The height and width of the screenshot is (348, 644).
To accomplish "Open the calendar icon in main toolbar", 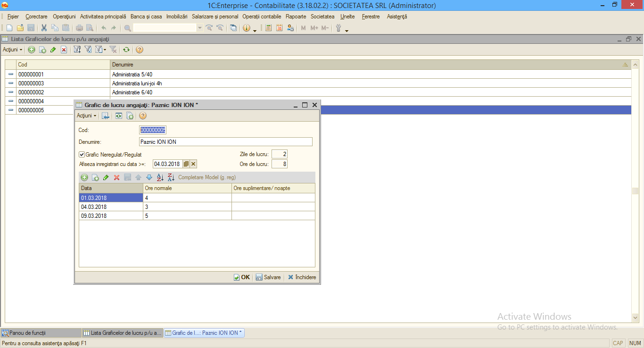I will point(279,28).
